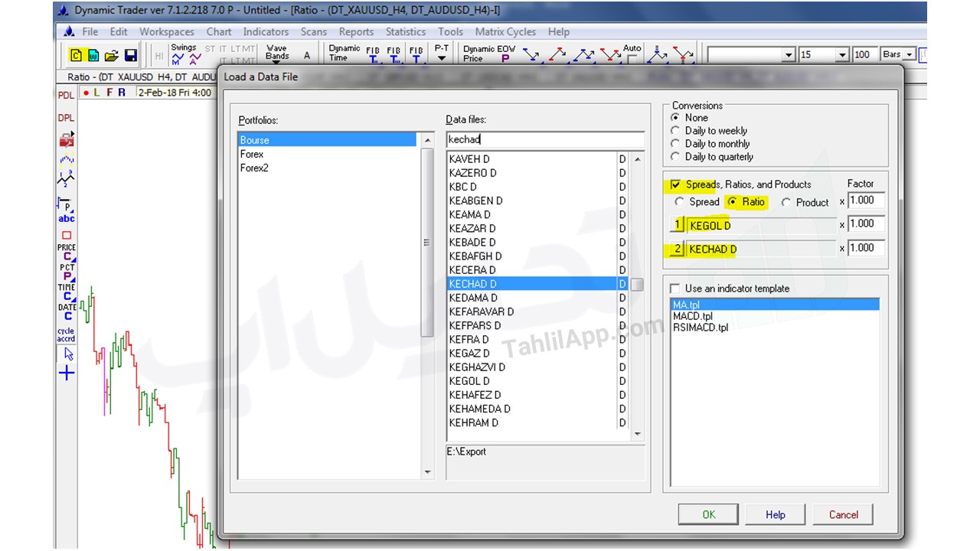
Task: Select Daily to quarterly conversion
Action: click(x=675, y=157)
